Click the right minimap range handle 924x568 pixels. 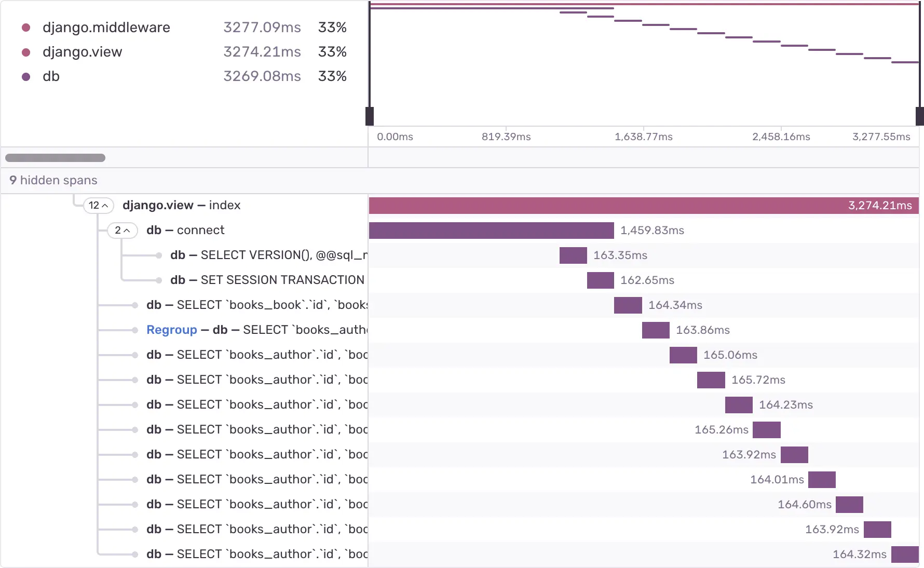[919, 116]
